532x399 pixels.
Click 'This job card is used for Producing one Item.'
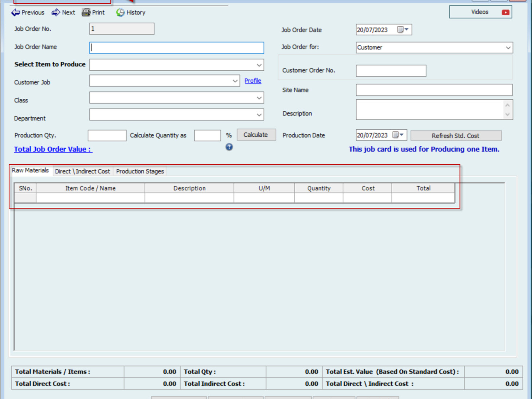pyautogui.click(x=424, y=149)
